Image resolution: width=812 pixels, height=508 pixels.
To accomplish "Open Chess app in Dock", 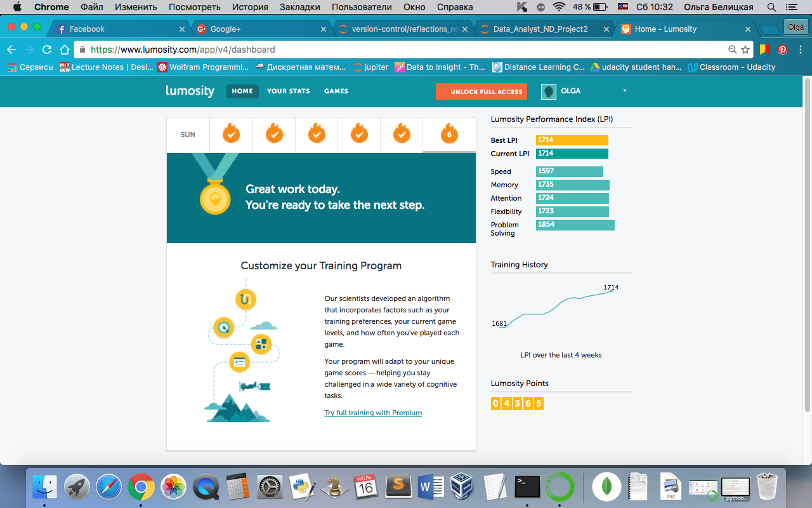I will pos(333,487).
